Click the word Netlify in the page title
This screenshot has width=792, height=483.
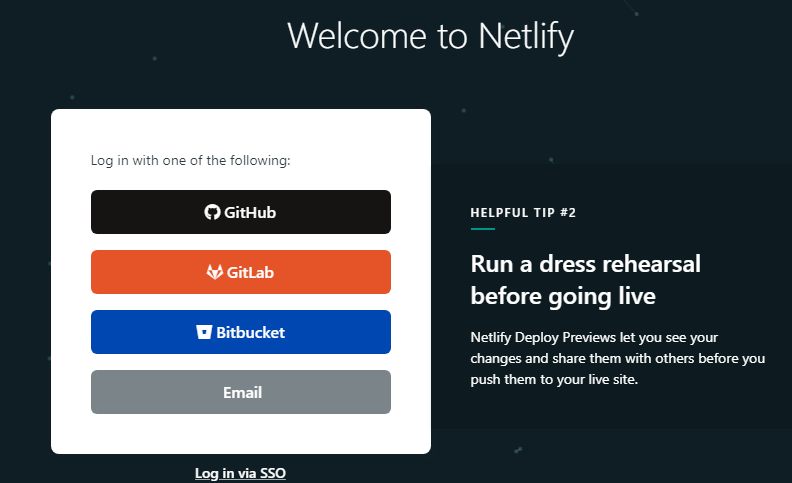click(x=526, y=37)
